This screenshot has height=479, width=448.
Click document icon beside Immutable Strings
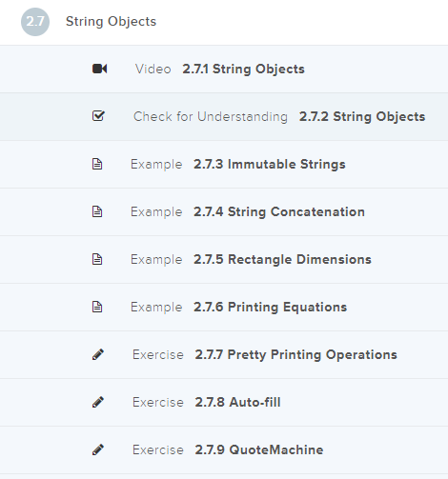(97, 164)
